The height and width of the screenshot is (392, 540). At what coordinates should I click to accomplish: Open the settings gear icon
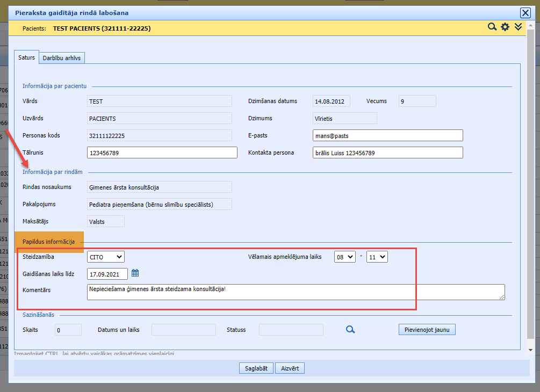505,27
